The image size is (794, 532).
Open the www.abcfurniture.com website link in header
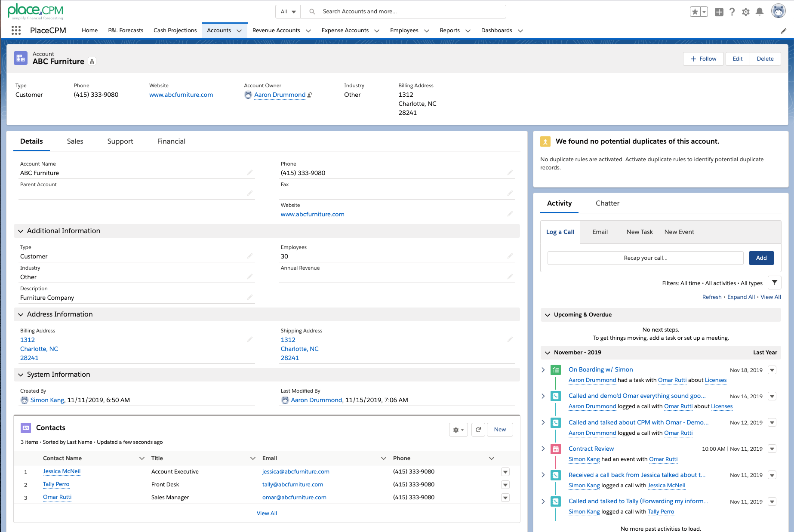coord(181,95)
